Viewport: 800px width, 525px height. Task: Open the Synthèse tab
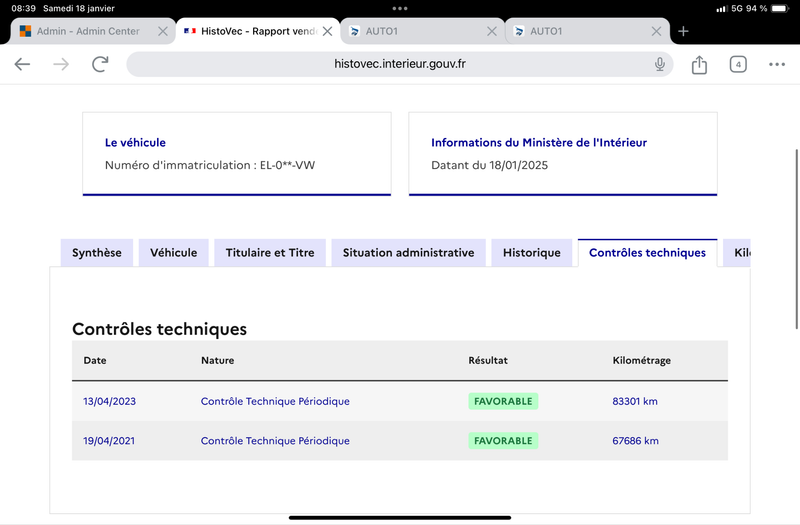(x=96, y=253)
